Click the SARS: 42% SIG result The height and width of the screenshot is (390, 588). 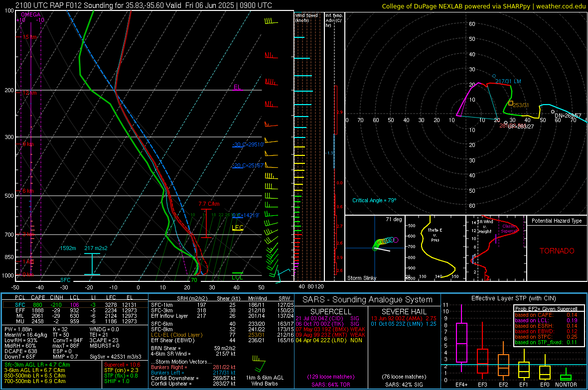(404, 385)
